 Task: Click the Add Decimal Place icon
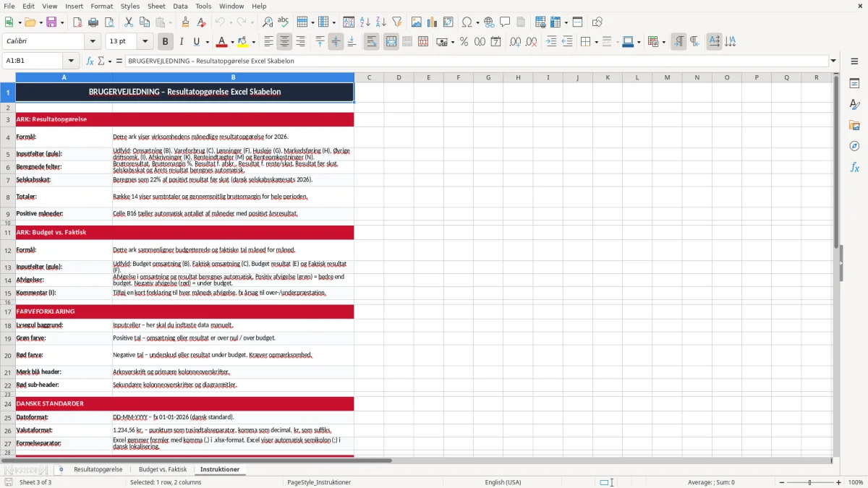click(x=515, y=42)
